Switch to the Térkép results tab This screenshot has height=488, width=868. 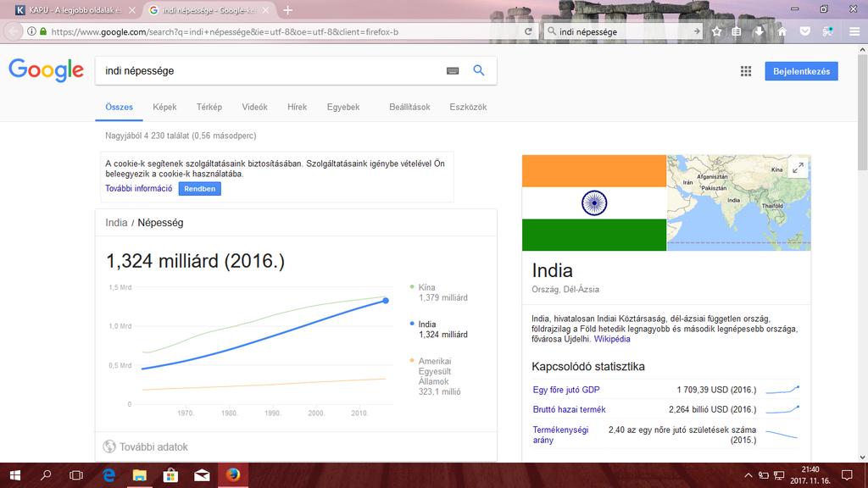[x=209, y=108]
